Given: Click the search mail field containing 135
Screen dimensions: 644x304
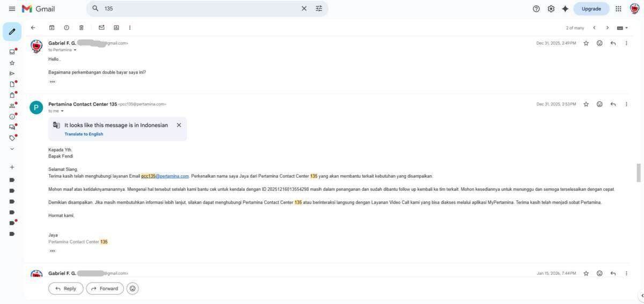Looking at the screenshot, I should coord(199,9).
